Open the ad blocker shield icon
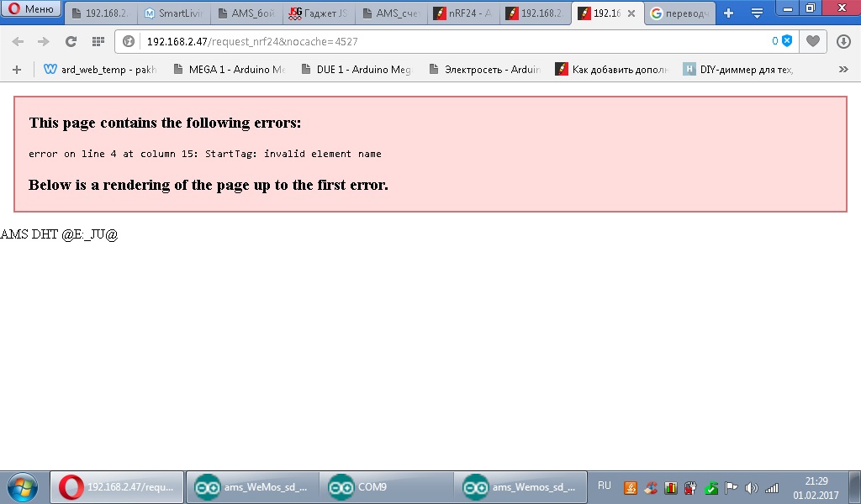 tap(787, 41)
